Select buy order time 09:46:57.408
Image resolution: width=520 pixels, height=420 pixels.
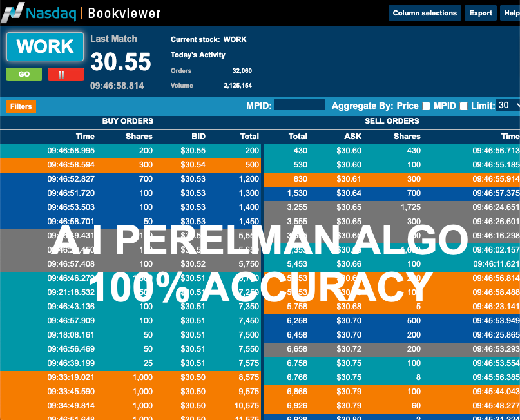coord(71,264)
